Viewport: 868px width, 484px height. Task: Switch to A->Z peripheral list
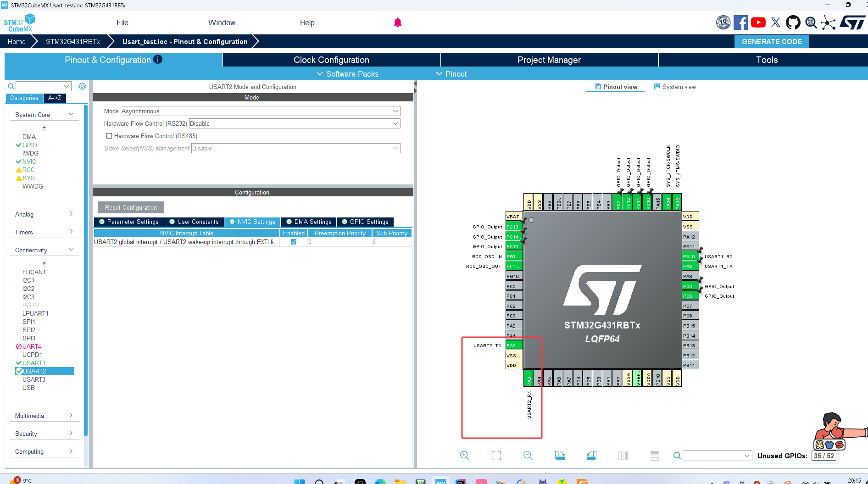coord(55,98)
